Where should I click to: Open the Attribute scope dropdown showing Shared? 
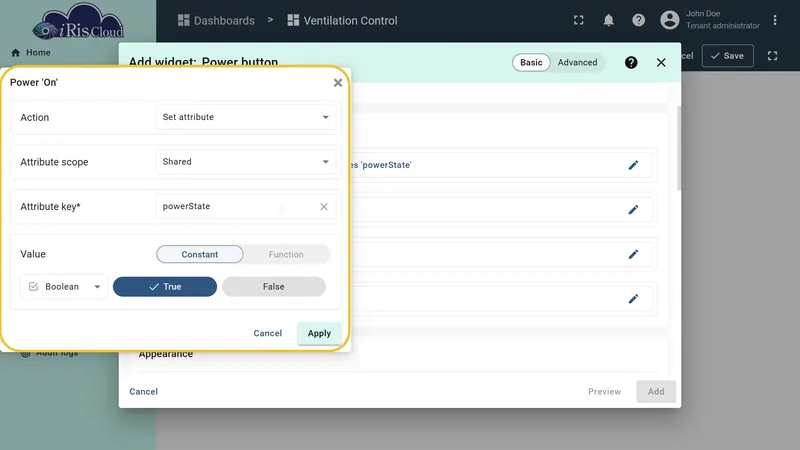pyautogui.click(x=245, y=162)
